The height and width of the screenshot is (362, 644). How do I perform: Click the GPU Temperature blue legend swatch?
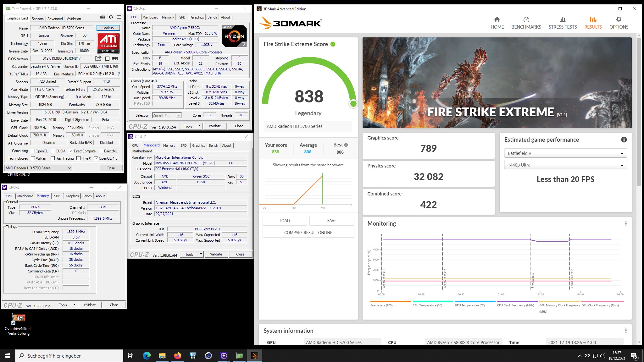coord(475,301)
